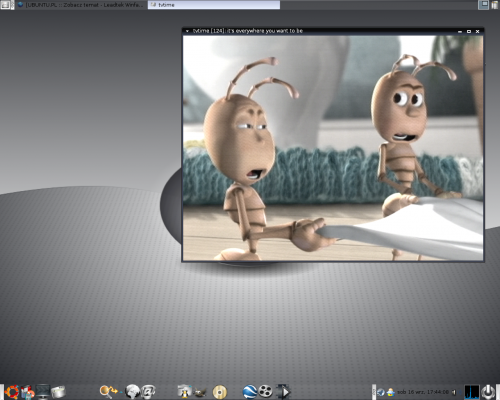Open the CPU system monitor graph applet

pos(472,392)
